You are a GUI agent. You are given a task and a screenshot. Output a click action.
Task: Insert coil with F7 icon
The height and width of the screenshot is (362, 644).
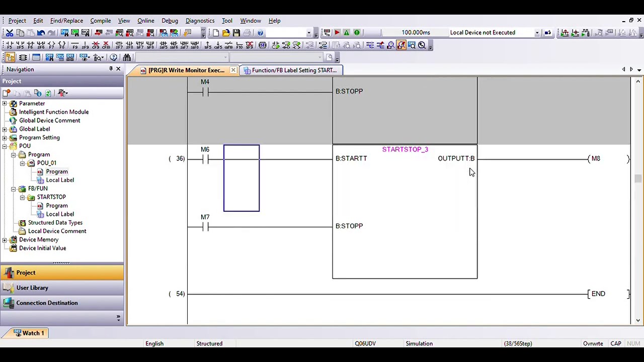tap(52, 45)
